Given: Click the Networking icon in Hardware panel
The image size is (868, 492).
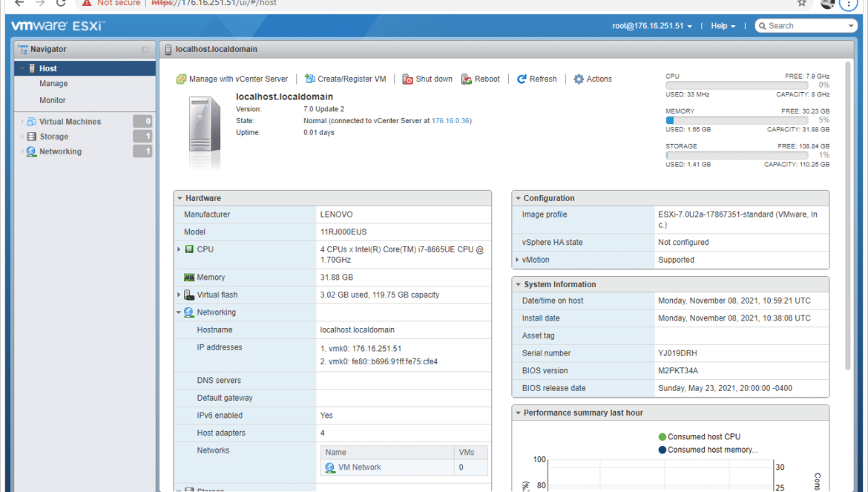Looking at the screenshot, I should pyautogui.click(x=188, y=312).
